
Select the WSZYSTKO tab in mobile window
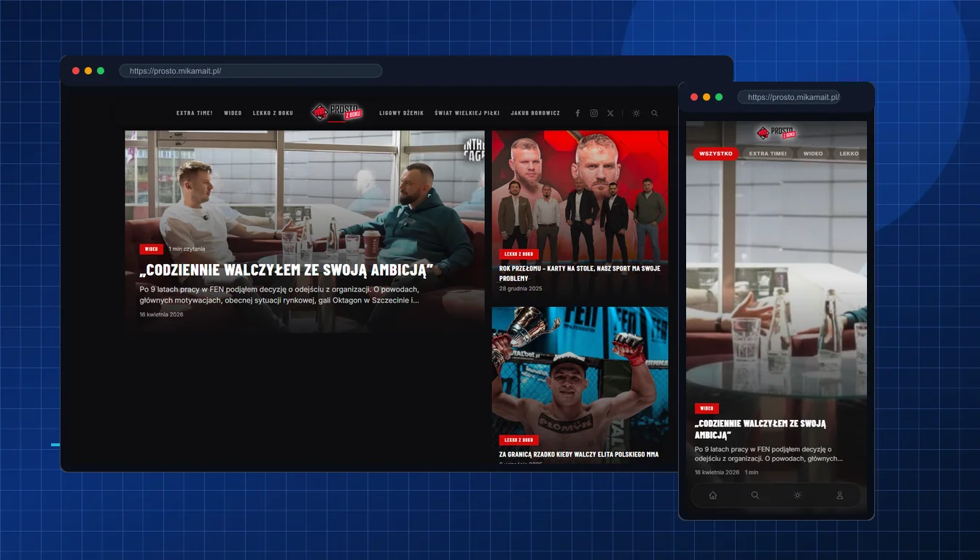716,154
